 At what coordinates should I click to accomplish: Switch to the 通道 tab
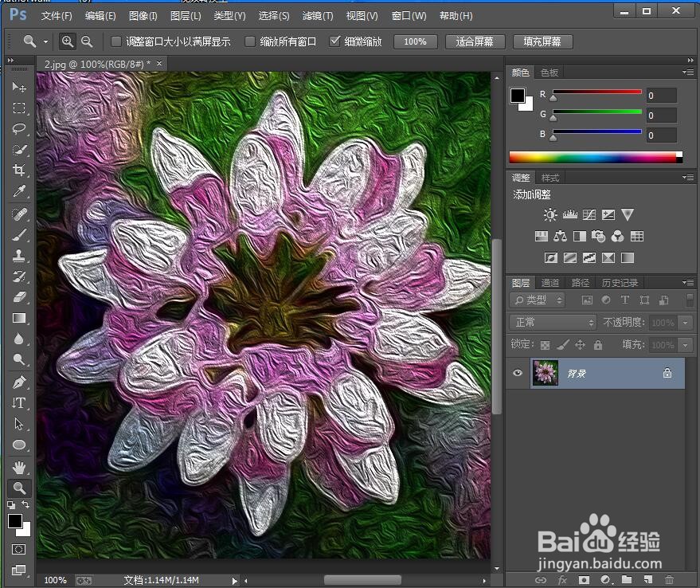pos(550,283)
